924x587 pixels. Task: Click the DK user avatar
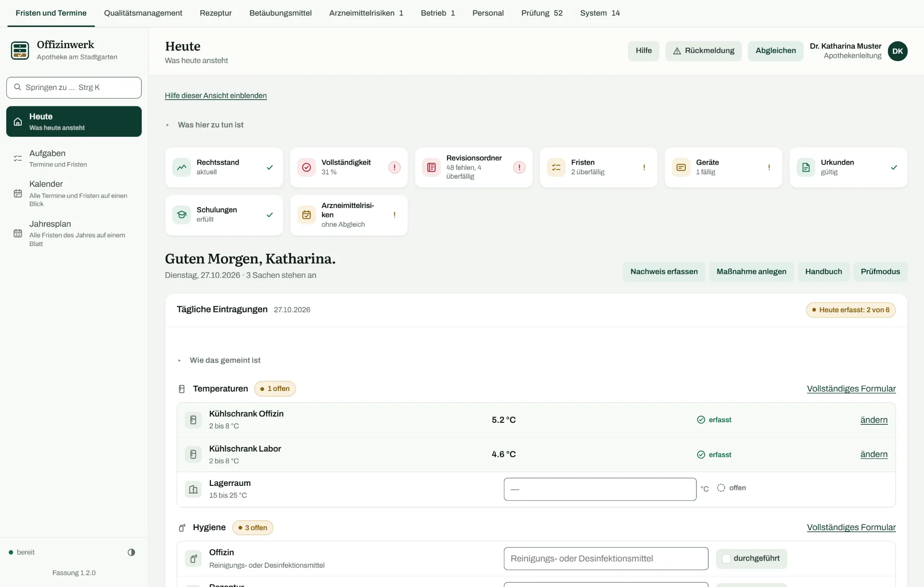[x=898, y=51]
